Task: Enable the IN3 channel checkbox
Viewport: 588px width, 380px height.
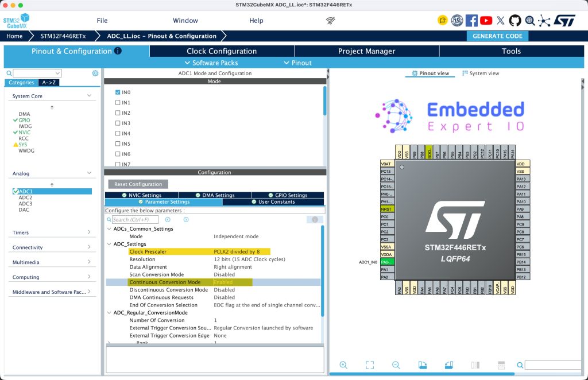Action: 118,123
